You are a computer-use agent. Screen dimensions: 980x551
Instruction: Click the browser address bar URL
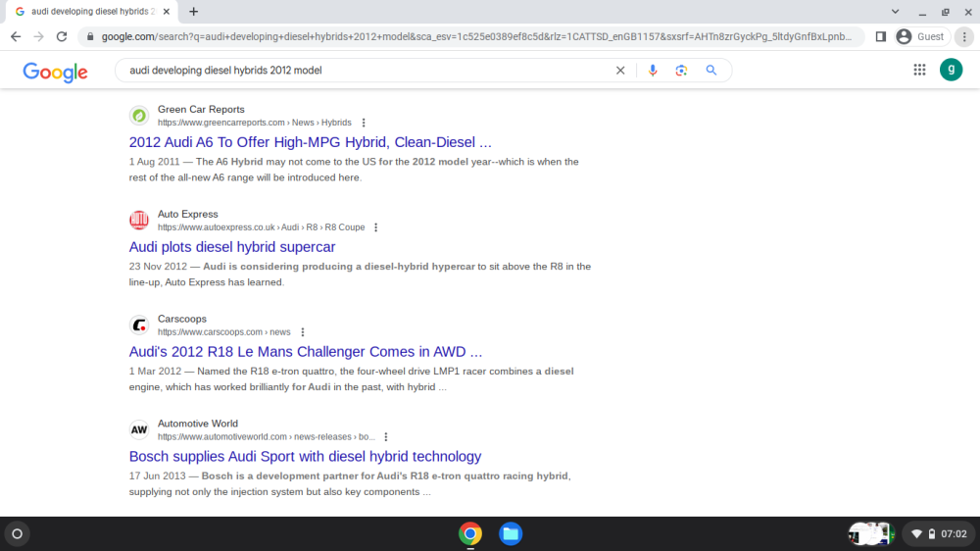tap(476, 37)
